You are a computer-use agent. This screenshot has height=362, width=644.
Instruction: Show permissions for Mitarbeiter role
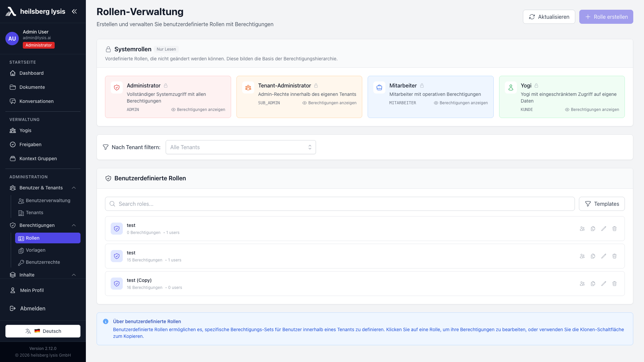461,103
